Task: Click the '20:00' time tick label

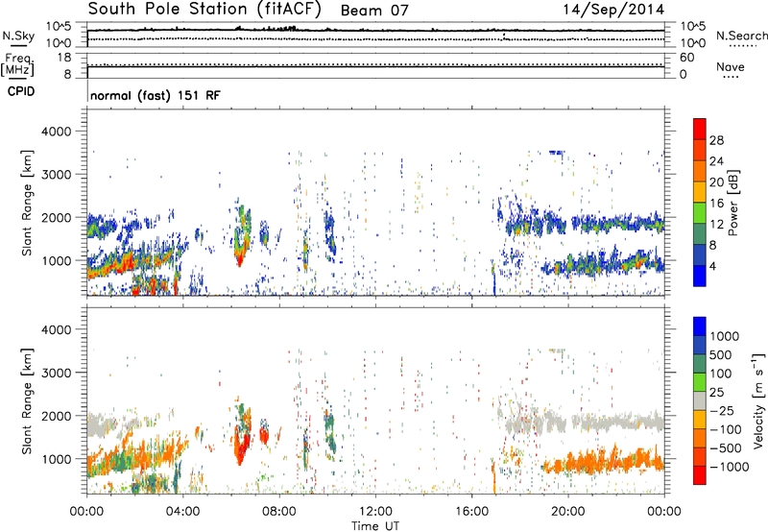Action: (567, 512)
